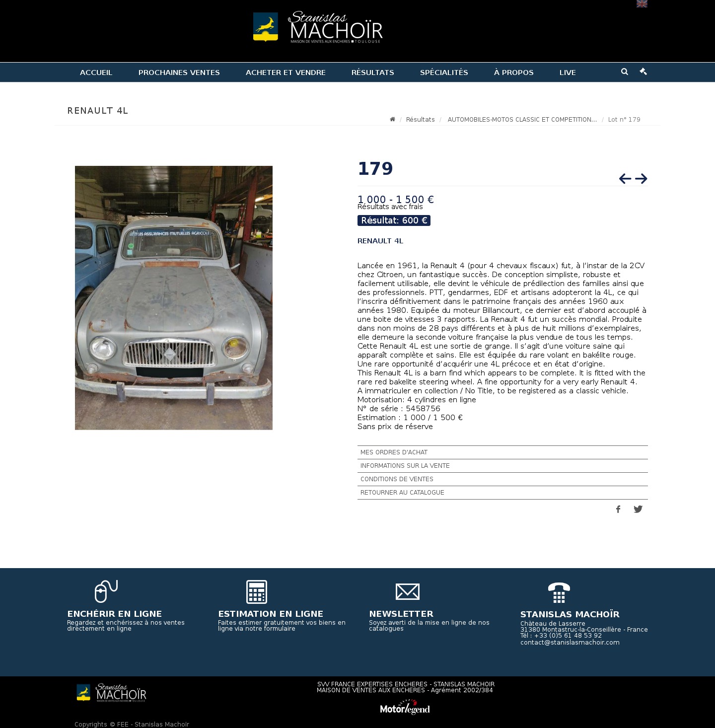Viewport: 715px width, 728px height.
Task: Open Prochaines Ventes menu
Action: click(x=179, y=73)
